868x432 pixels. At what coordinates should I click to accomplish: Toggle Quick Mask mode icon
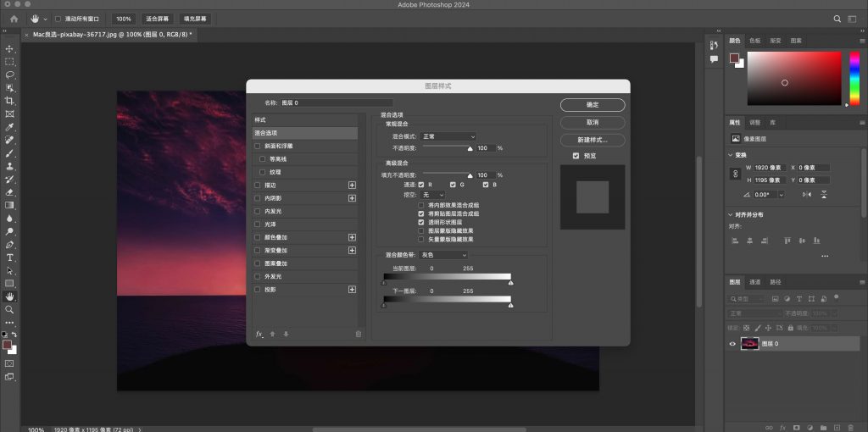pyautogui.click(x=9, y=363)
